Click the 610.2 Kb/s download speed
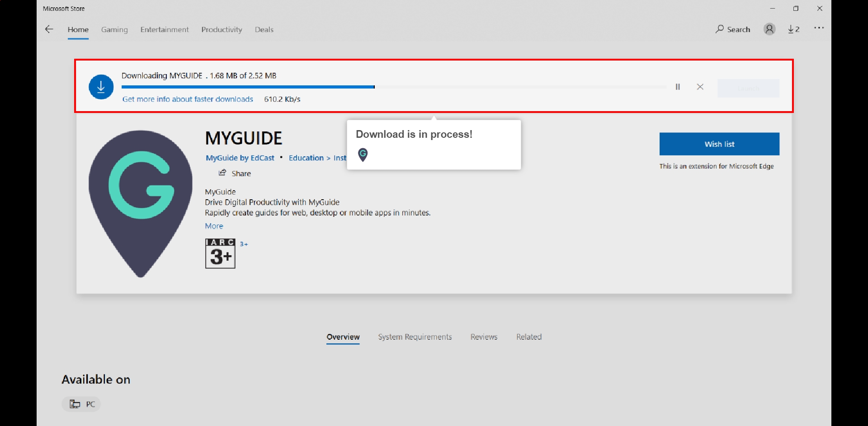The image size is (868, 426). click(282, 99)
